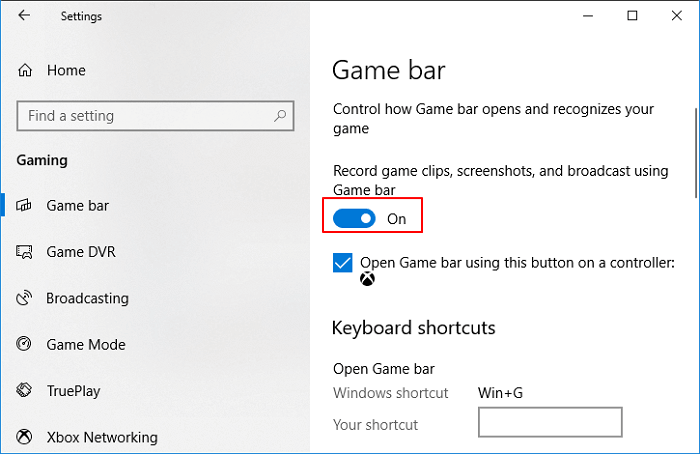The width and height of the screenshot is (700, 454).
Task: Open the Home settings link
Action: click(66, 70)
